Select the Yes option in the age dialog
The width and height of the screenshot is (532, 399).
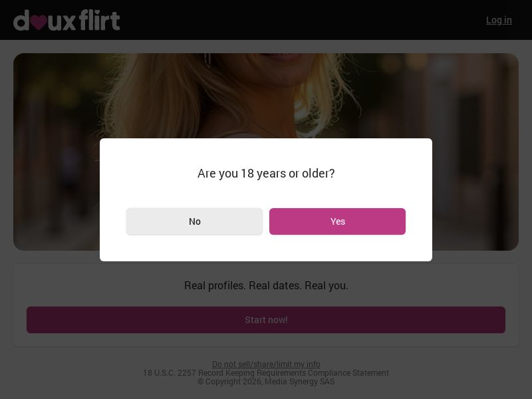(x=337, y=221)
